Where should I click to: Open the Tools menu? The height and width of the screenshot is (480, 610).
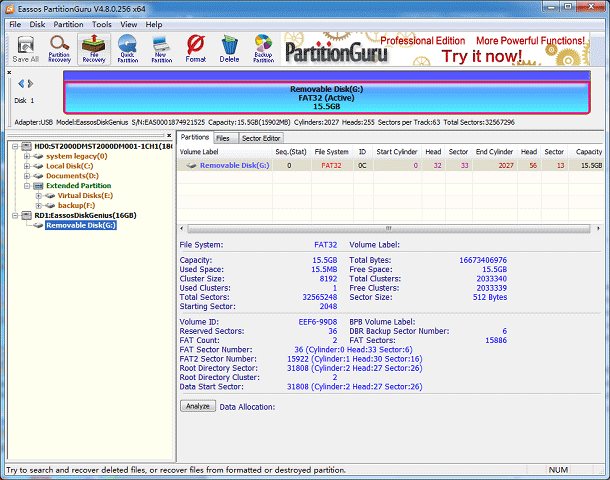(x=102, y=25)
